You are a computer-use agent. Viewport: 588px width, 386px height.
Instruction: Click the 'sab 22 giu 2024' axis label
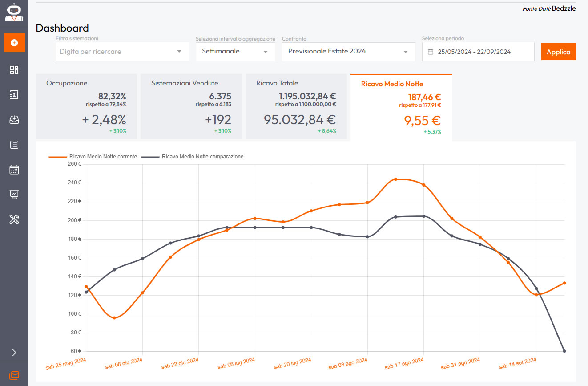pos(180,363)
